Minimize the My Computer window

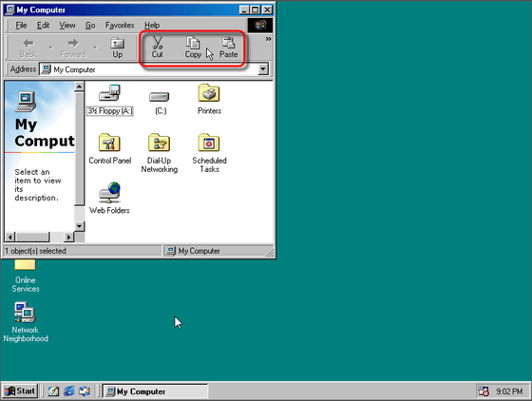[244, 10]
